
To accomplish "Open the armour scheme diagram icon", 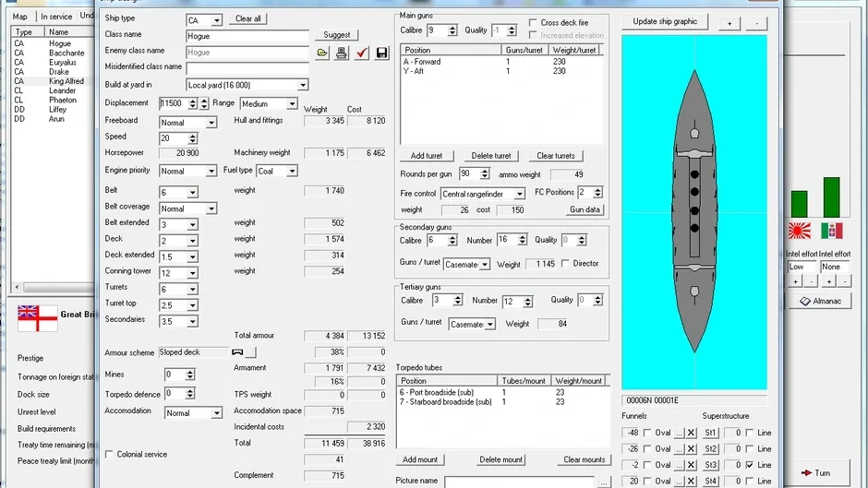I will coord(237,351).
